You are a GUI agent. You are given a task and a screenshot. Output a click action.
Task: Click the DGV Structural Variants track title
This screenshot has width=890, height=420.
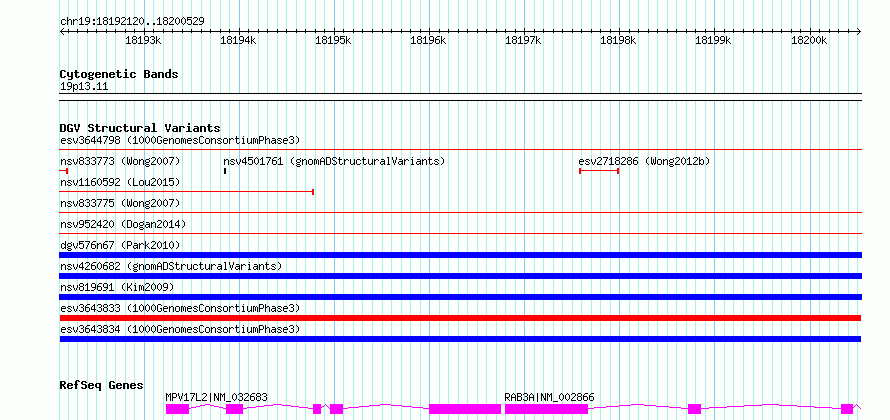pos(140,128)
